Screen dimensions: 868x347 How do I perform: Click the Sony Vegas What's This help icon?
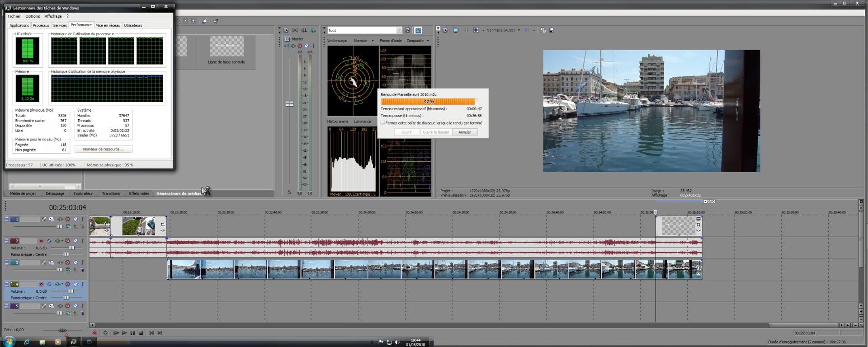point(216,21)
